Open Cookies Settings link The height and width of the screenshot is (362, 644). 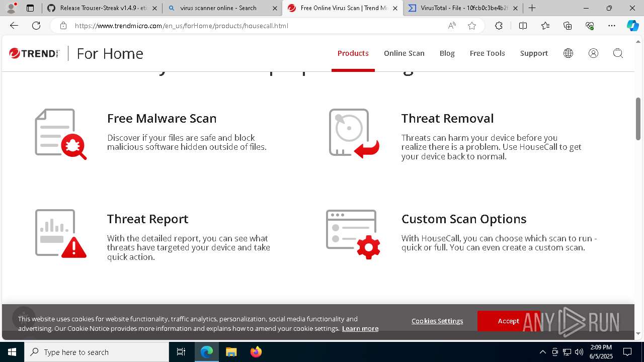(437, 321)
